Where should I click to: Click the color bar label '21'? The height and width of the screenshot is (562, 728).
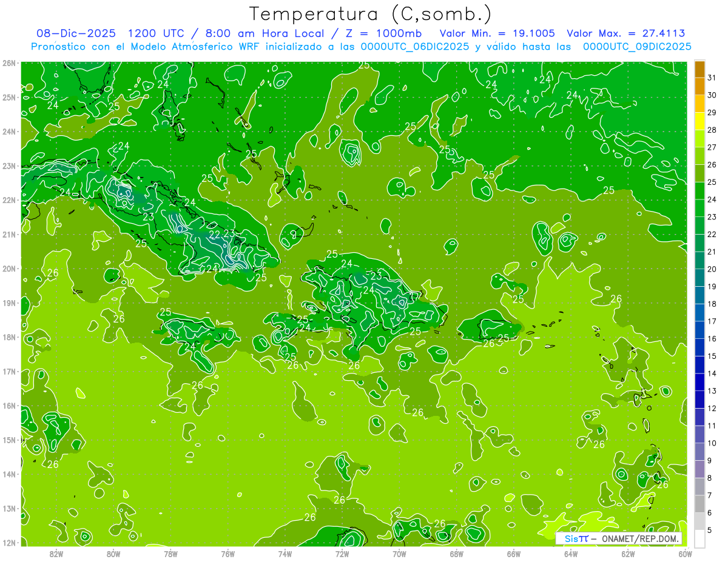point(712,252)
